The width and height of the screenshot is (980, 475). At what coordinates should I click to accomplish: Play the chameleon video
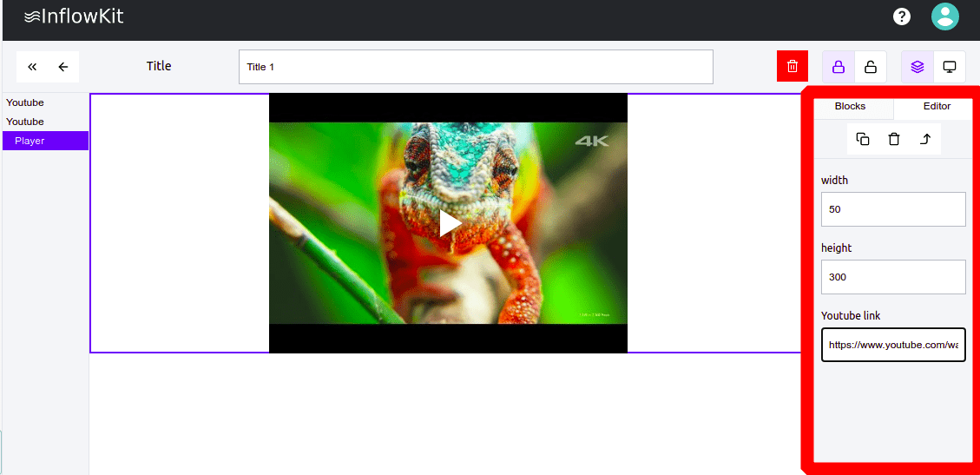pos(449,223)
